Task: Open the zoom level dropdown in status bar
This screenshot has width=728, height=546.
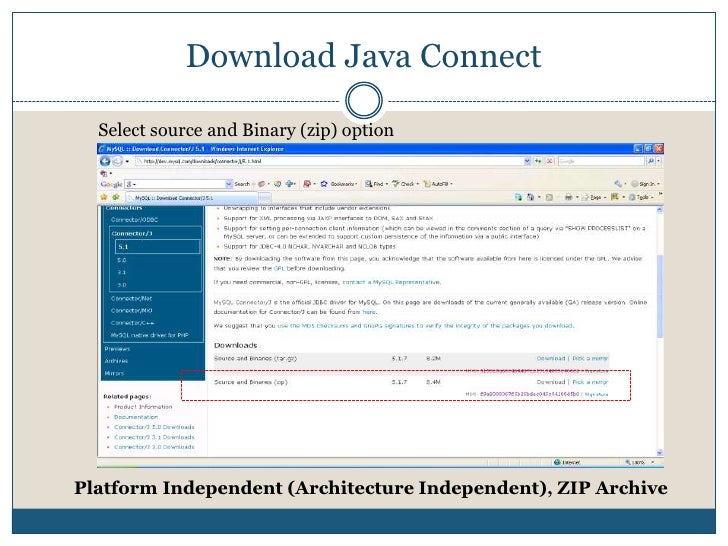Action: point(652,462)
